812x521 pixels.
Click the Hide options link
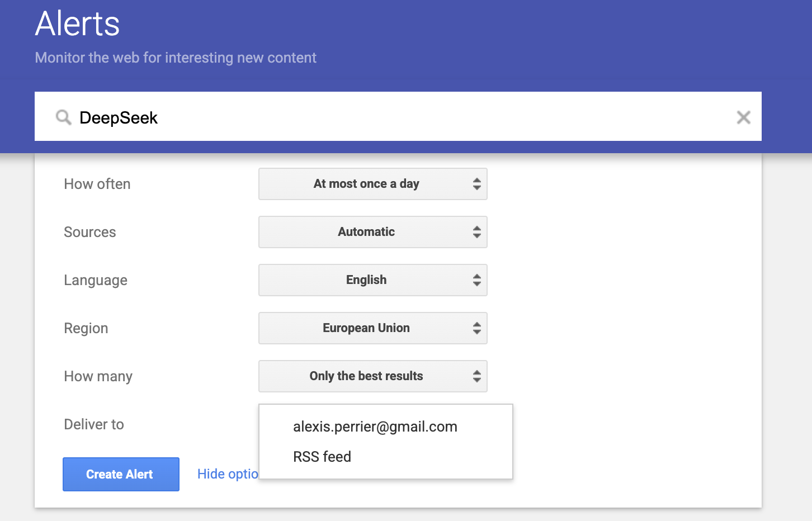[228, 474]
